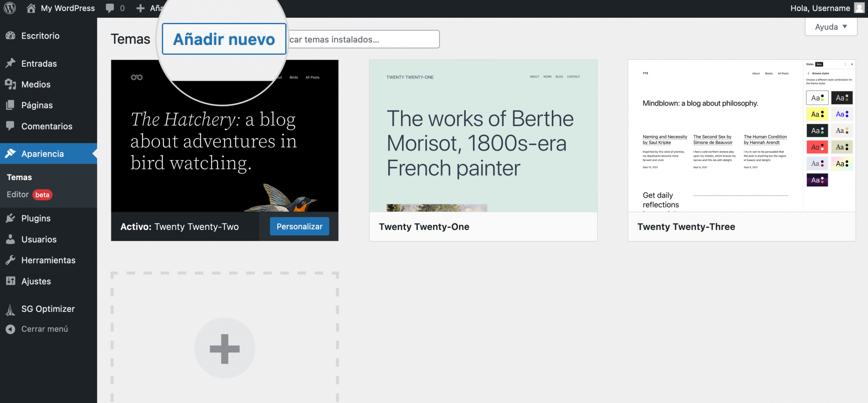Open Medios via the media icon
The height and width of the screenshot is (403, 868).
tap(11, 84)
